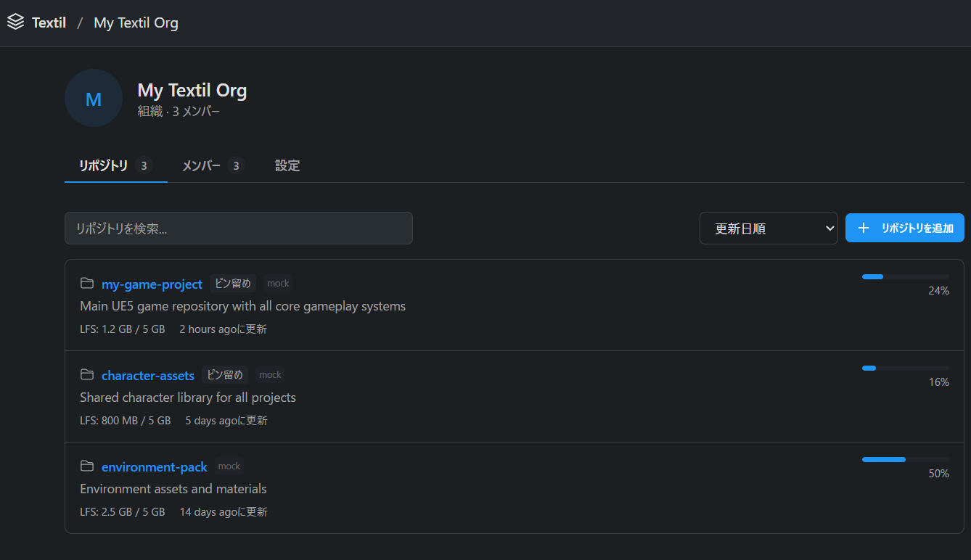The height and width of the screenshot is (560, 971).
Task: Open the 設定 tab
Action: [x=287, y=166]
